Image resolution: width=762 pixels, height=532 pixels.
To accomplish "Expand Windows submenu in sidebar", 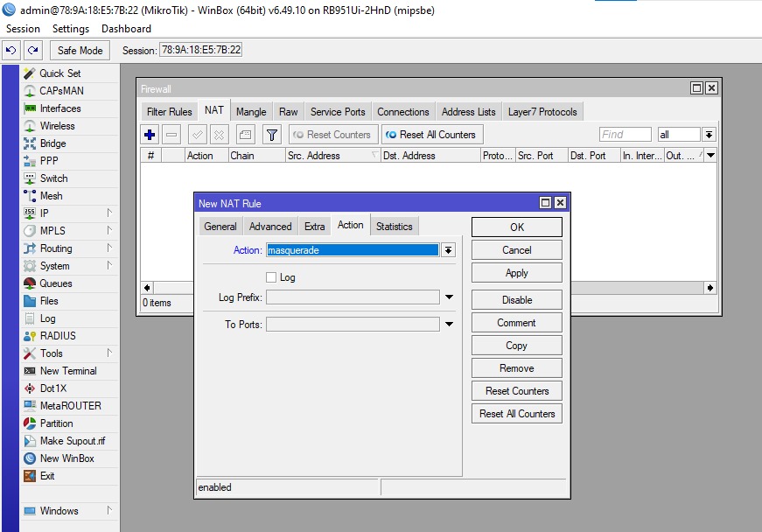I will coord(109,510).
